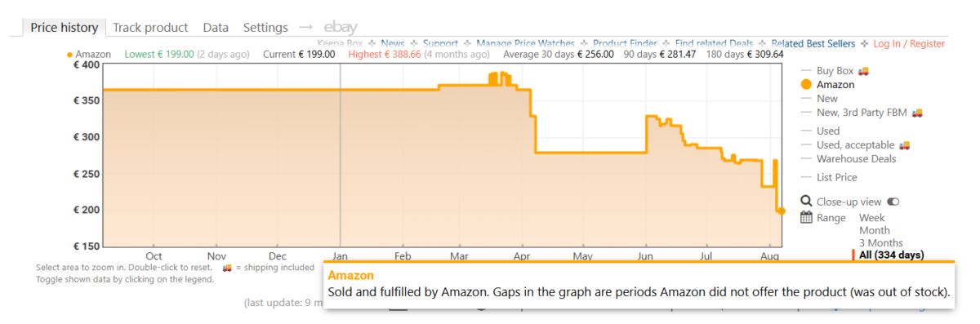Screen dimensions: 980x324
Task: Click truck icon next to New, 3rd Party FBM
Action: pos(917,113)
